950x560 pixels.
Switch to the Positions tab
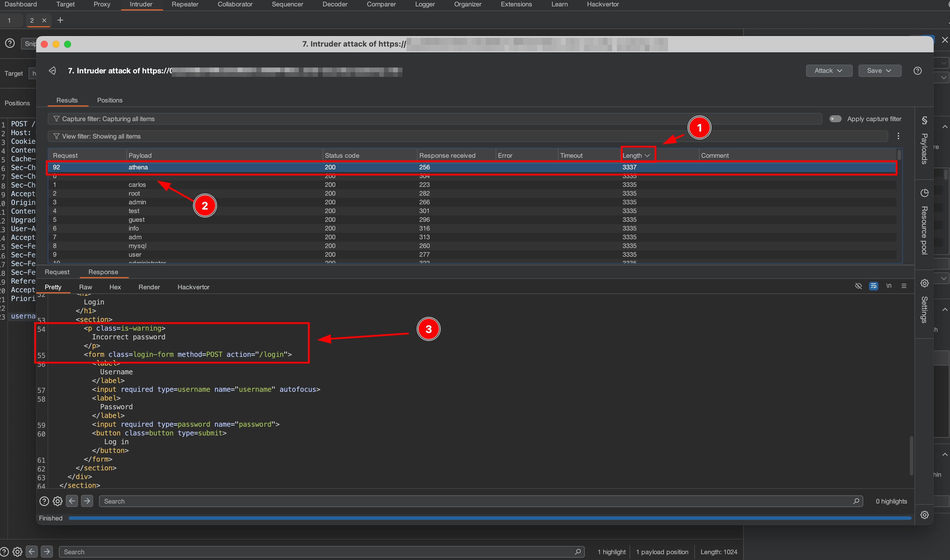click(110, 100)
